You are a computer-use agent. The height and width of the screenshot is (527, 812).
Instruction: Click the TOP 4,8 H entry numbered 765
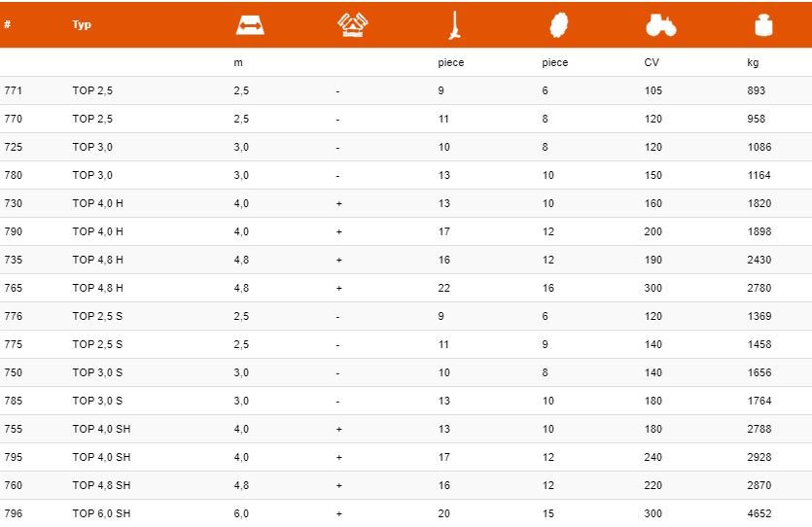97,288
